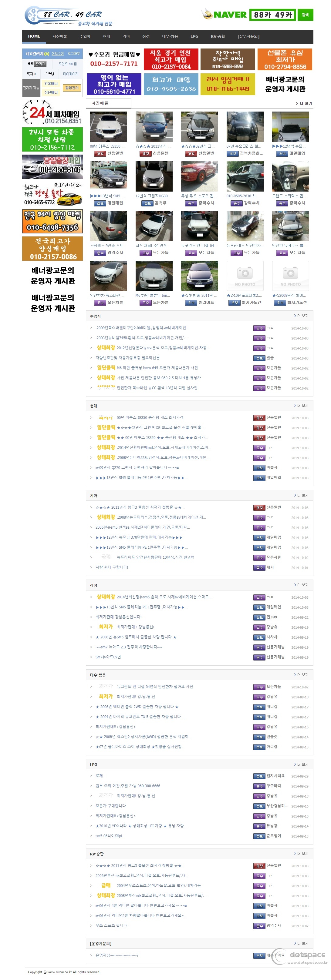331x980 pixels.
Task: Click the 일단클릭 label on the M6 하만 풀튜닝 bmw 645 row
Action: [x=106, y=367]
